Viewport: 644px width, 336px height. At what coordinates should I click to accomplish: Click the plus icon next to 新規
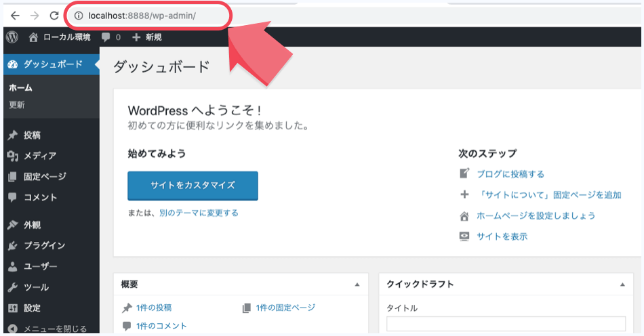(x=136, y=37)
